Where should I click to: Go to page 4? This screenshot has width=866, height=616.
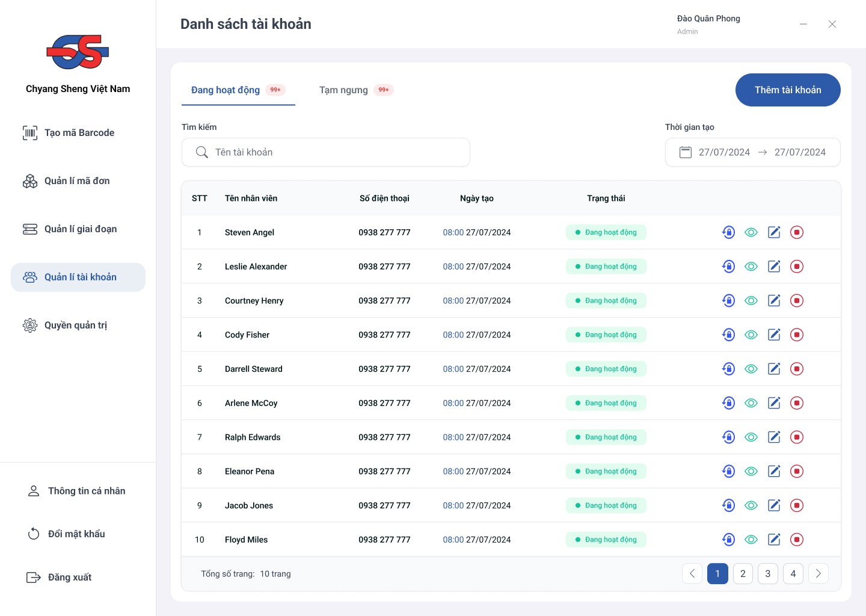click(793, 574)
